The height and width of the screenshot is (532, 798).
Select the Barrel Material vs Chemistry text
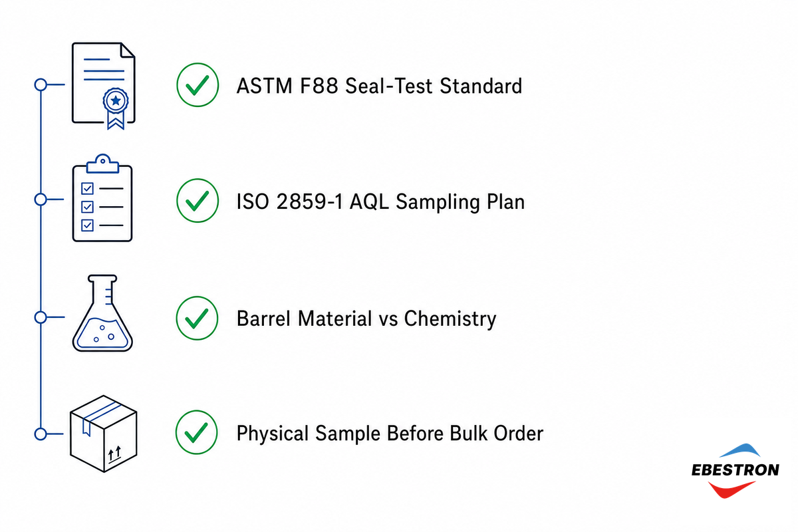click(366, 319)
